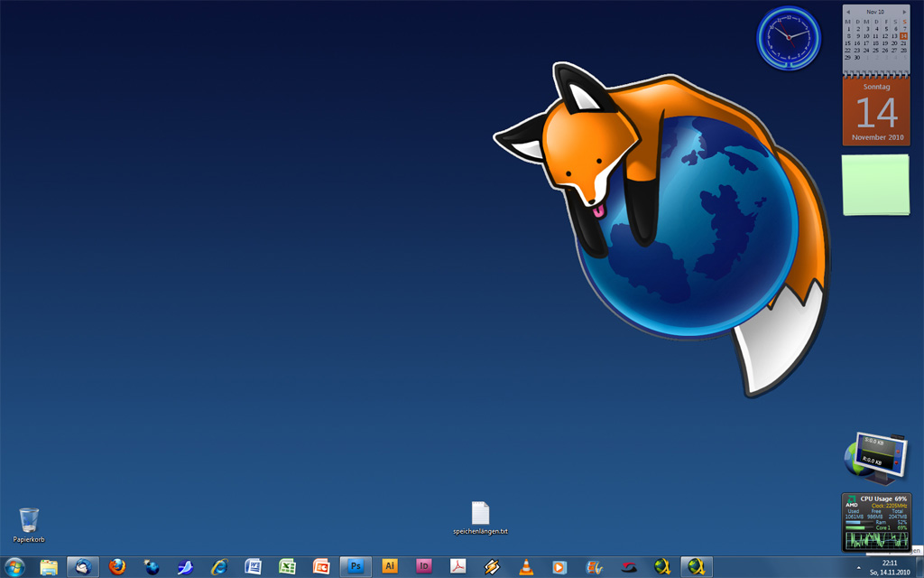This screenshot has width=924, height=578.
Task: Select the Papierkorb recycle bin icon
Action: coord(29,521)
